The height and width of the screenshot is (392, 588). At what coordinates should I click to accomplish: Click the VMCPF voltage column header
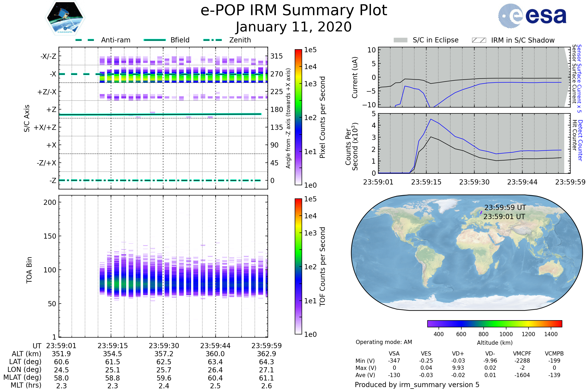click(x=522, y=354)
